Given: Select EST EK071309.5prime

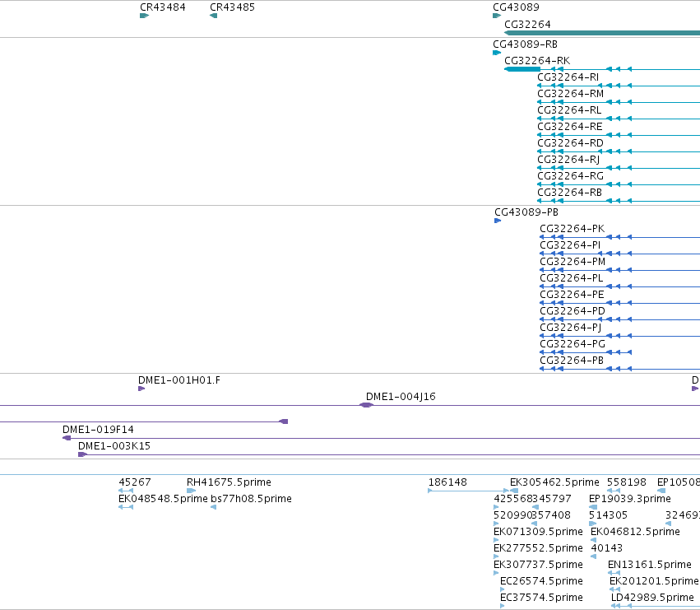Looking at the screenshot, I should pos(496,540).
